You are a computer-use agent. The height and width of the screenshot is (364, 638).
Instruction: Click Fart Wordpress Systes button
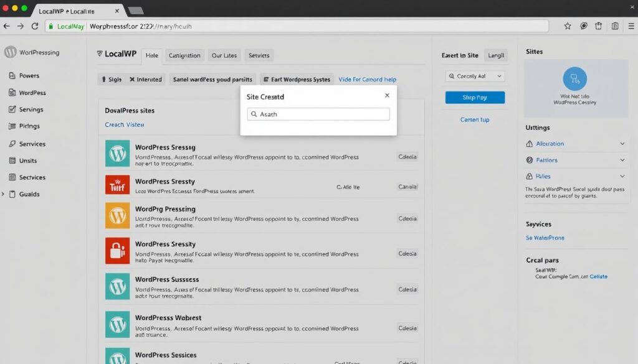pos(297,79)
